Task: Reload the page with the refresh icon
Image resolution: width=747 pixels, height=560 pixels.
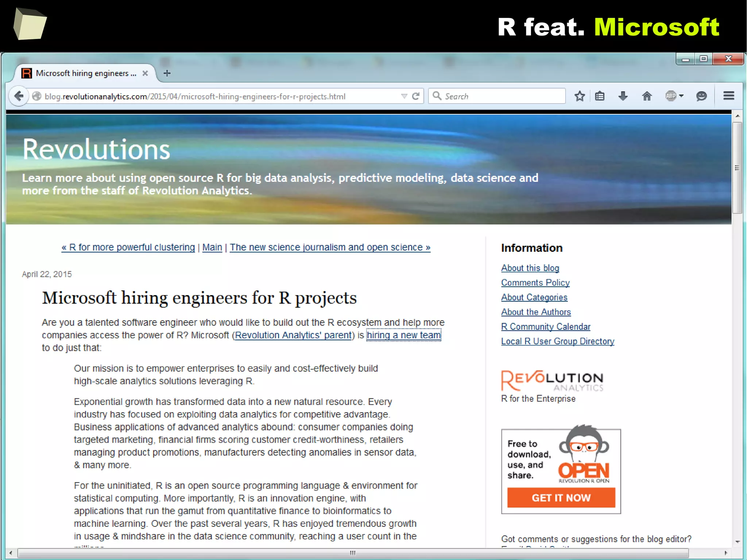Action: pos(415,96)
